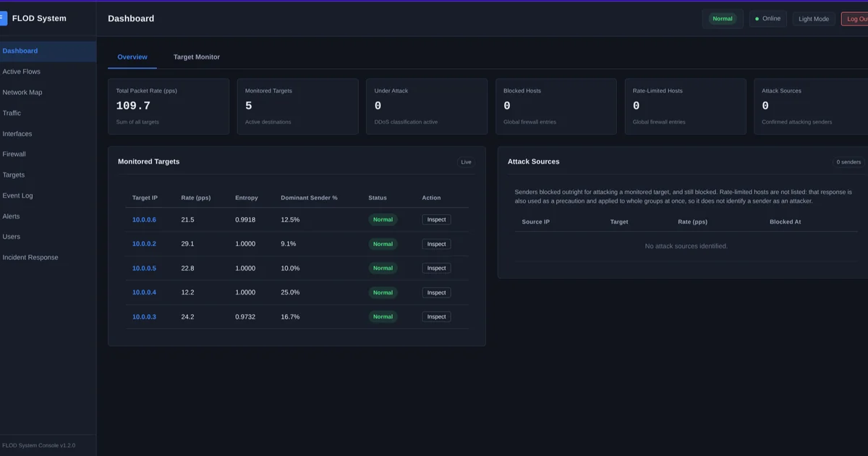Switch to the Target Monitor tab
The width and height of the screenshot is (868, 456).
tap(197, 57)
